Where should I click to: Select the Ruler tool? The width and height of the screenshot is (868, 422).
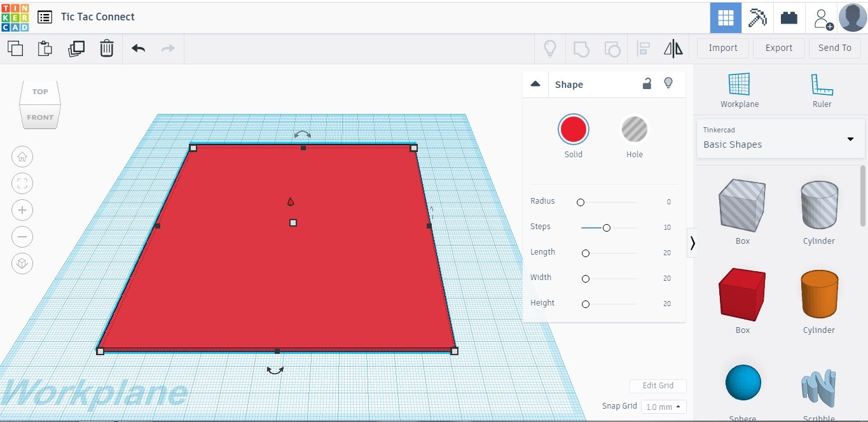pos(822,90)
